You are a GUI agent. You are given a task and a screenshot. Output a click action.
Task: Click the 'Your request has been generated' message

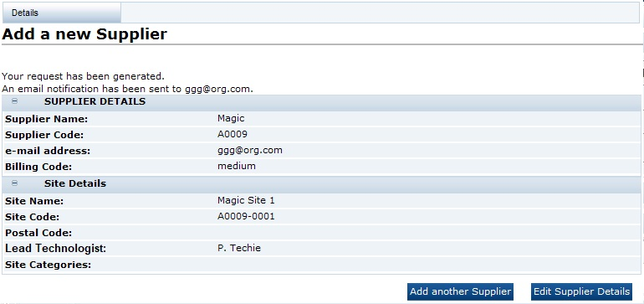tap(84, 76)
